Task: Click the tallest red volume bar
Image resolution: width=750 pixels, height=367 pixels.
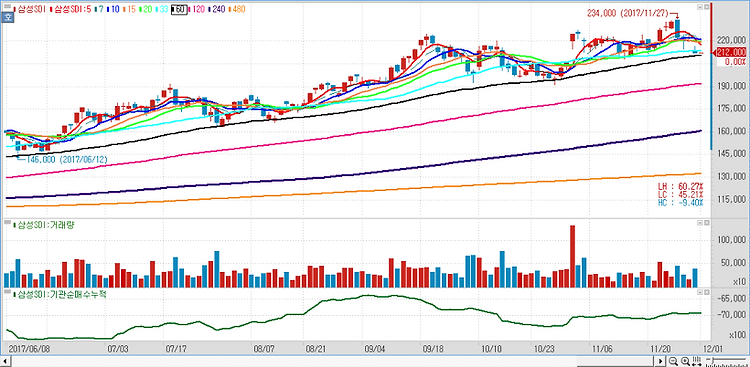Action: click(x=573, y=256)
